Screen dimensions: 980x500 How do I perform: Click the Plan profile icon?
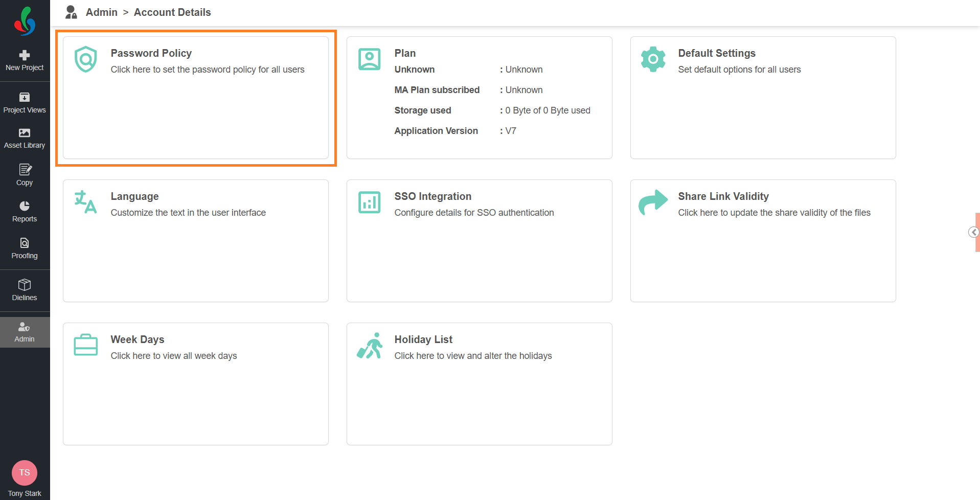click(370, 59)
